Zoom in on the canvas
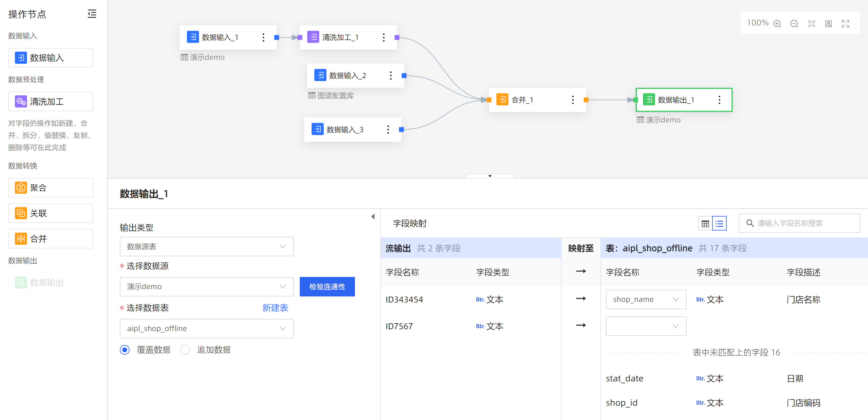This screenshot has height=420, width=868. [777, 24]
